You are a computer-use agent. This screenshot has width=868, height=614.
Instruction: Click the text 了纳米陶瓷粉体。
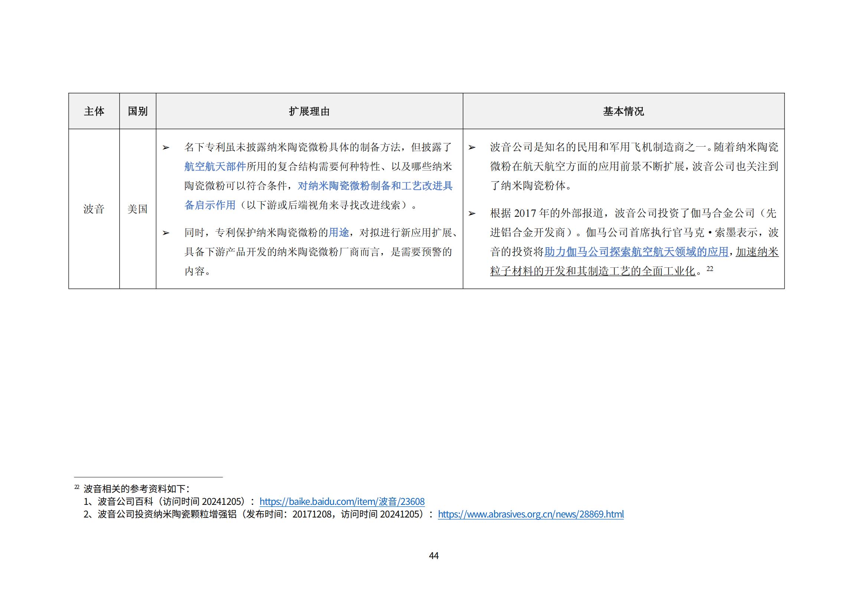(x=531, y=186)
